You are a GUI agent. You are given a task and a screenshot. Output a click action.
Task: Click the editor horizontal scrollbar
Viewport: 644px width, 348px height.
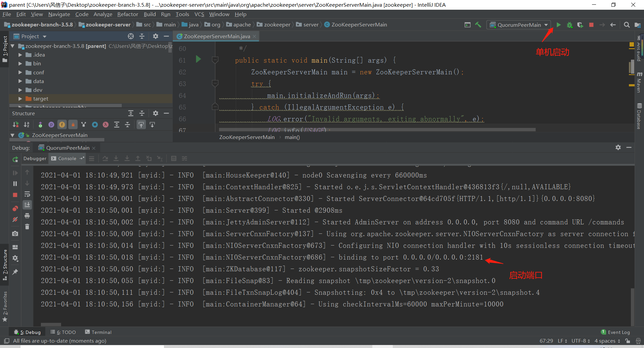click(x=377, y=129)
